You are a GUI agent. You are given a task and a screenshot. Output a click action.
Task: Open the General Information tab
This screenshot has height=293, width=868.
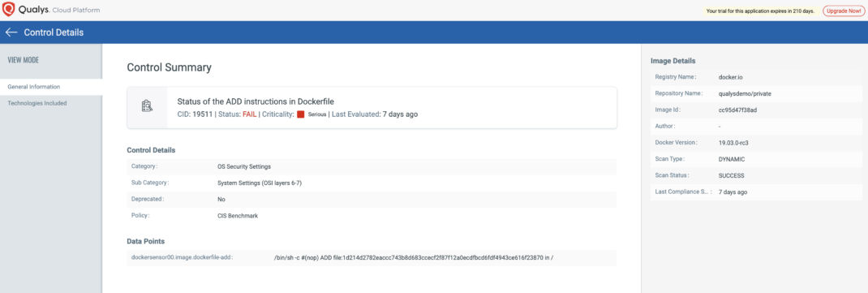tap(51, 87)
